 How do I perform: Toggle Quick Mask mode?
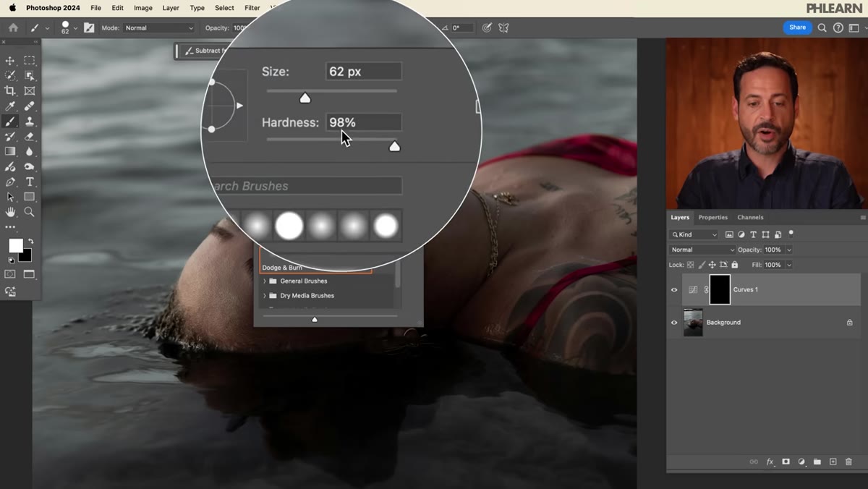pos(10,274)
